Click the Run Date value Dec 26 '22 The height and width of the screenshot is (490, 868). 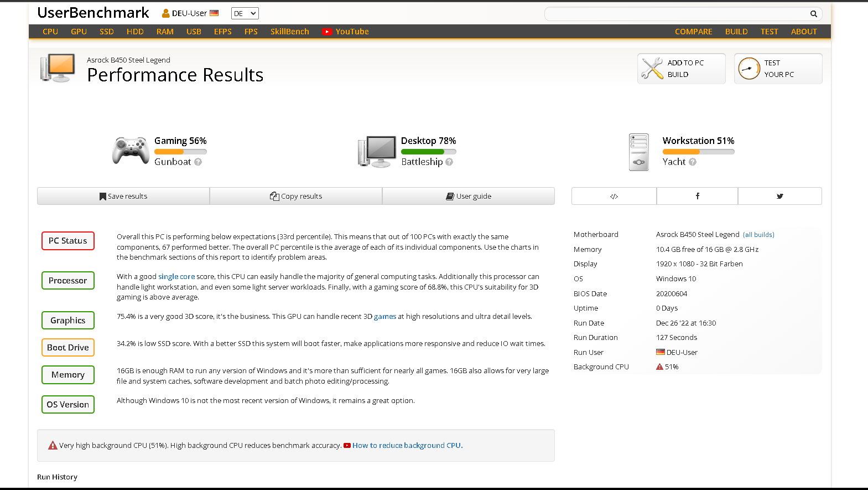[686, 323]
